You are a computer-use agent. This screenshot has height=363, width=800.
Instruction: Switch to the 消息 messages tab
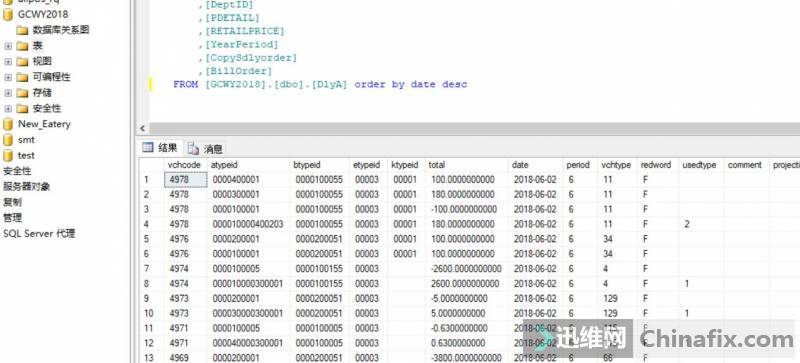(x=205, y=149)
